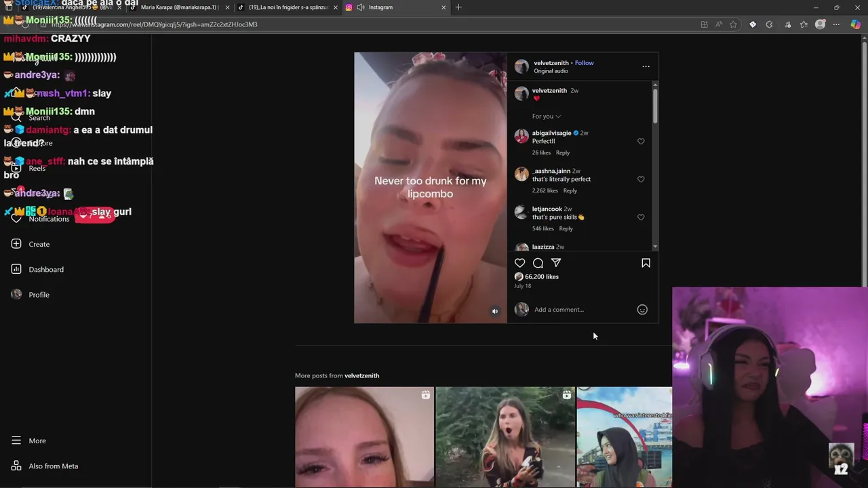Click the browser address bar URL
Screen dimensions: 868x488
click(x=155, y=24)
